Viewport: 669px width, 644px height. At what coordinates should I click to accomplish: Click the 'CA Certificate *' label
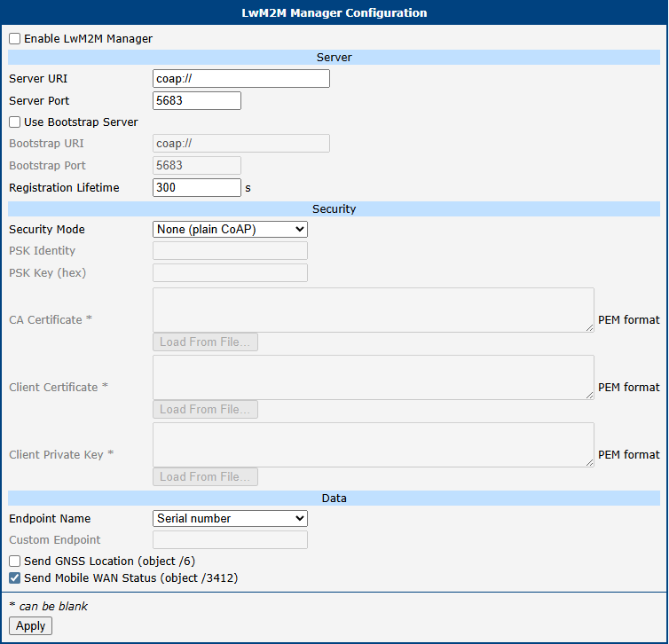click(x=51, y=320)
